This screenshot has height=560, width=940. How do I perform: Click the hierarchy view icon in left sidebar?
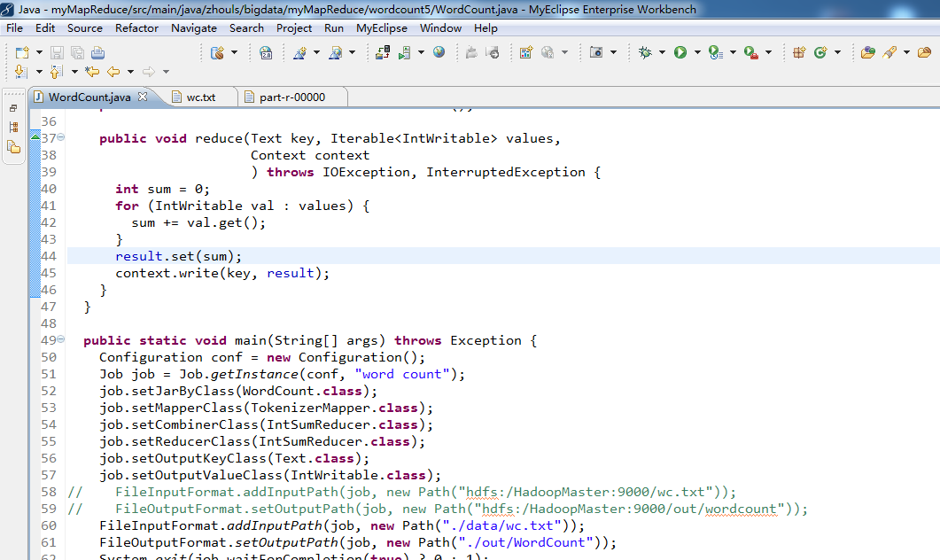click(x=14, y=127)
